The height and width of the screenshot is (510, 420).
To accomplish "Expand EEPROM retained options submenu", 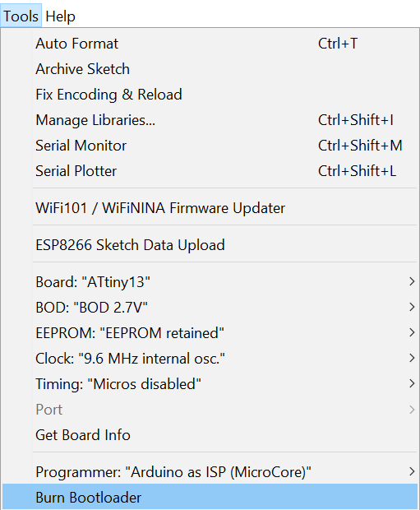I will click(x=210, y=333).
